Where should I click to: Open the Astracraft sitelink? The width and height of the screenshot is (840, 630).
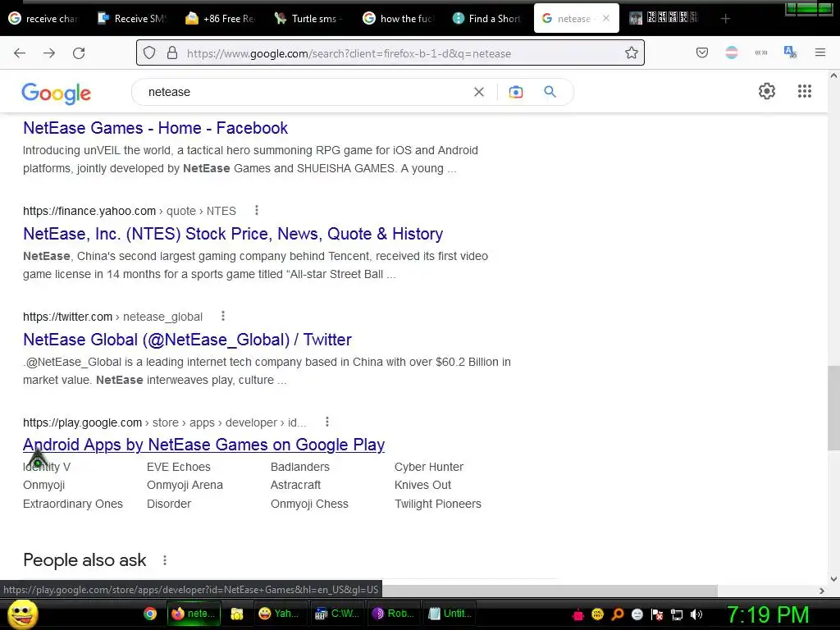click(x=295, y=485)
